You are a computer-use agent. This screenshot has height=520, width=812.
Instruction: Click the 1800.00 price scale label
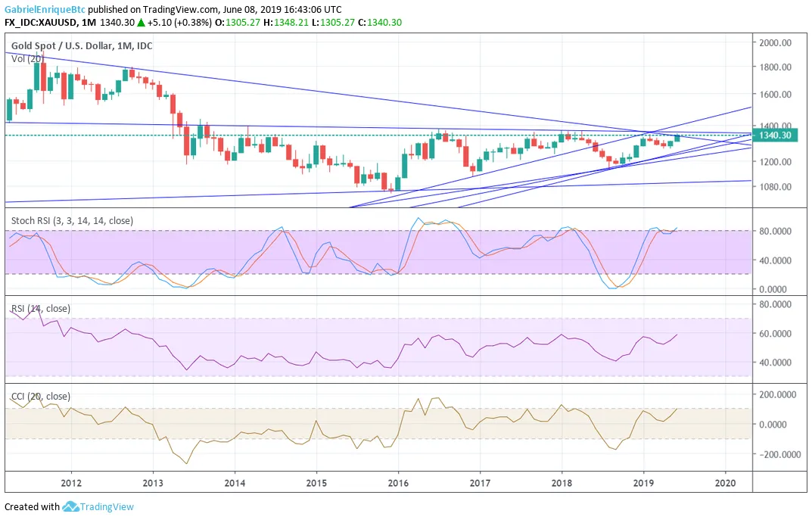click(775, 67)
